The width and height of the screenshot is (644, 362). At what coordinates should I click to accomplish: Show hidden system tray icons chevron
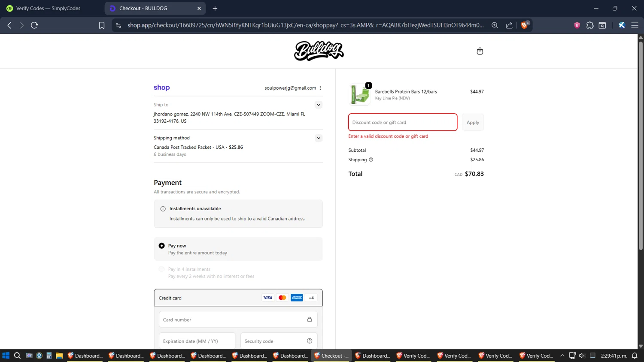coord(562,356)
